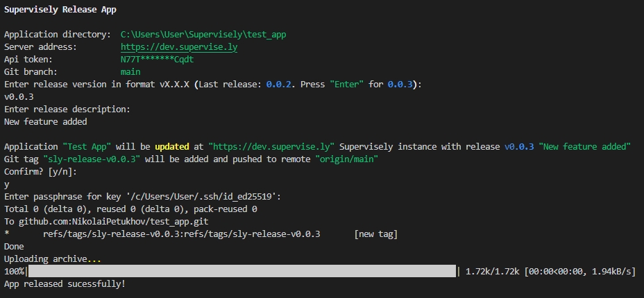Click the quoted "origin/main" remote name
Image resolution: width=644 pixels, height=298 pixels.
346,159
